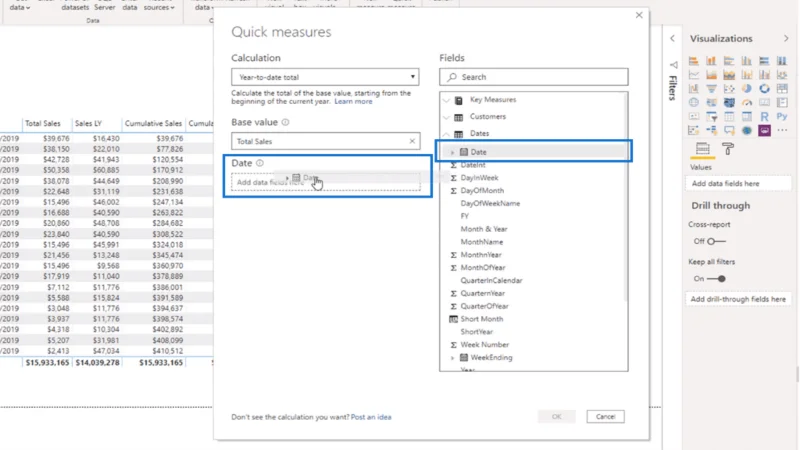Expand the Filters pane arrow

tap(672, 38)
